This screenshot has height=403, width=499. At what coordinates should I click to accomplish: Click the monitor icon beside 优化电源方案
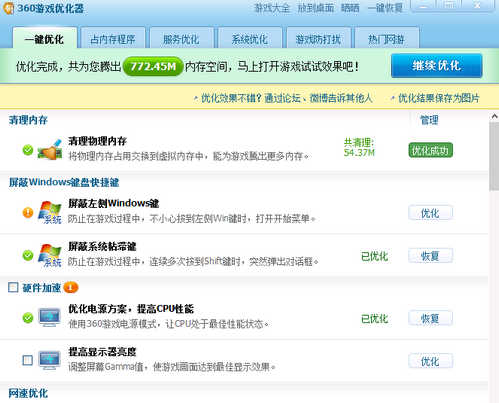coord(49,317)
